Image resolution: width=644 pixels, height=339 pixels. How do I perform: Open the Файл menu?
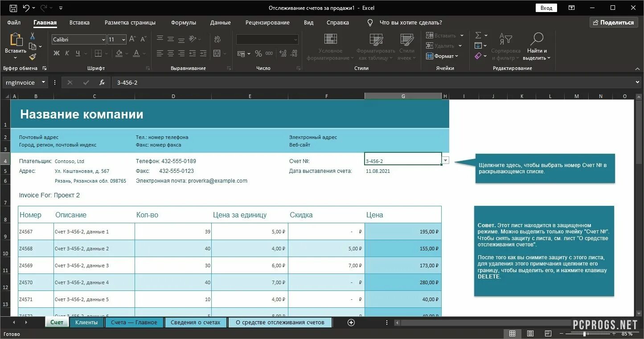tap(14, 22)
